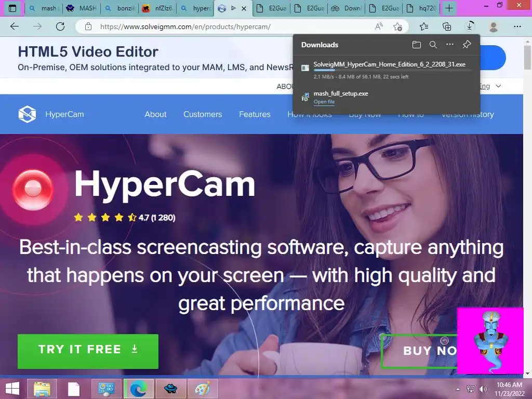Open the Favorites list

pyautogui.click(x=424, y=26)
